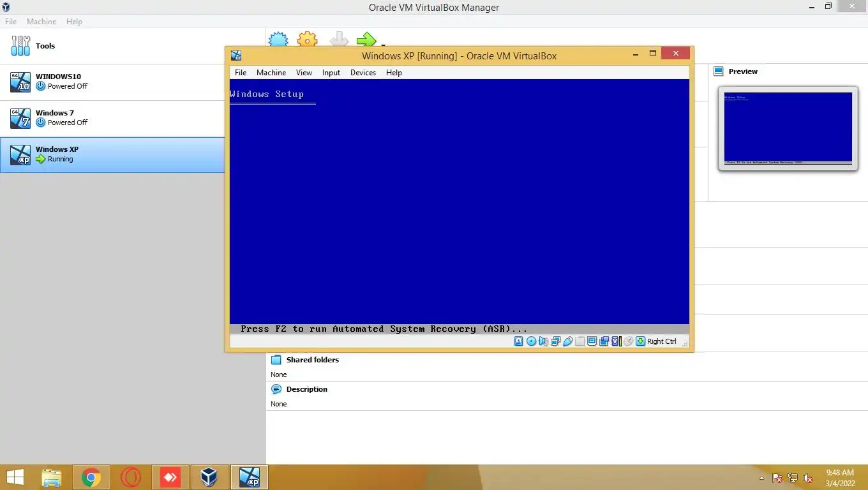This screenshot has width=868, height=490.
Task: Open File Explorer from the taskbar
Action: [52, 477]
